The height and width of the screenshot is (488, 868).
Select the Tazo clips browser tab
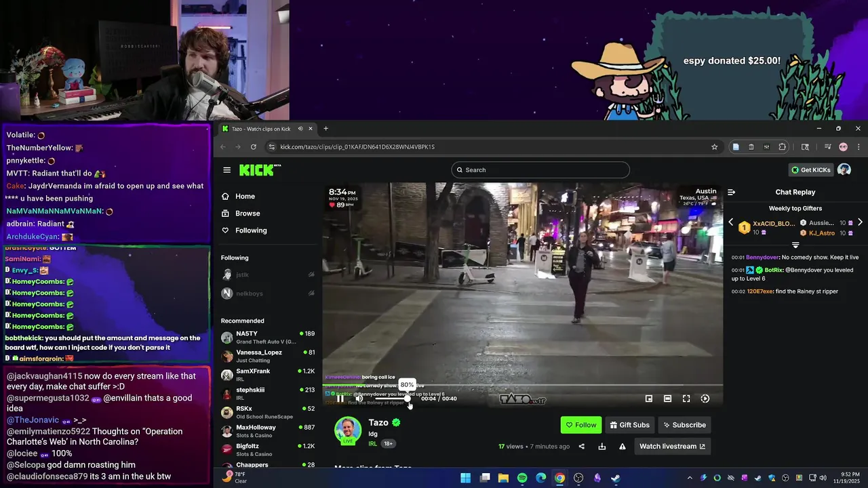tap(267, 129)
